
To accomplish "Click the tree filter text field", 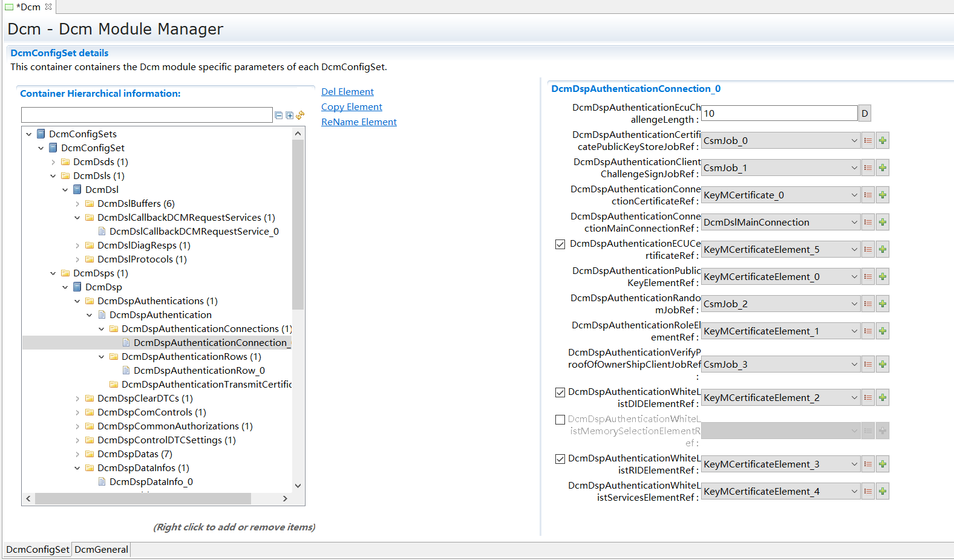I will pos(146,115).
